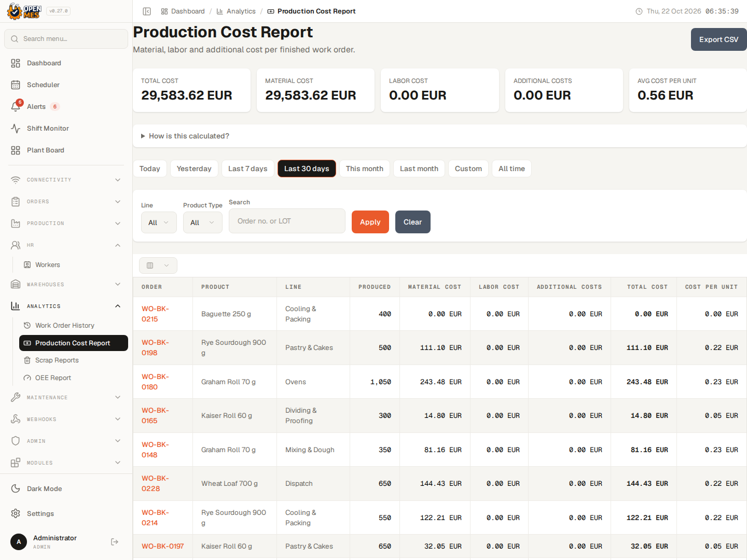
Task: Open Plant Board in the sidebar
Action: pos(66,150)
